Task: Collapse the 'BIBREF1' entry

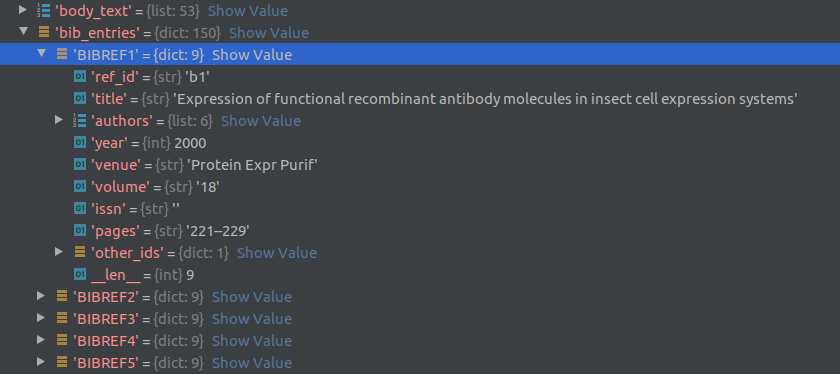Action: 41,54
